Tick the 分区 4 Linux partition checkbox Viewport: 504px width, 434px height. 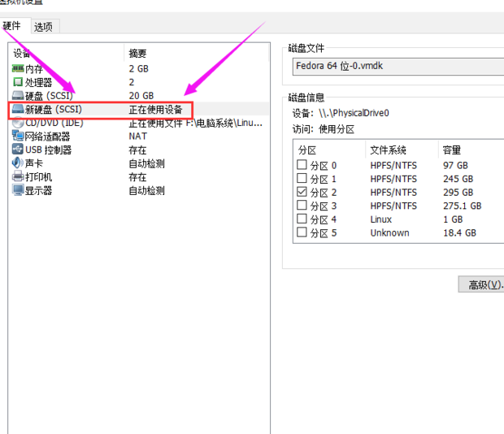tap(302, 219)
